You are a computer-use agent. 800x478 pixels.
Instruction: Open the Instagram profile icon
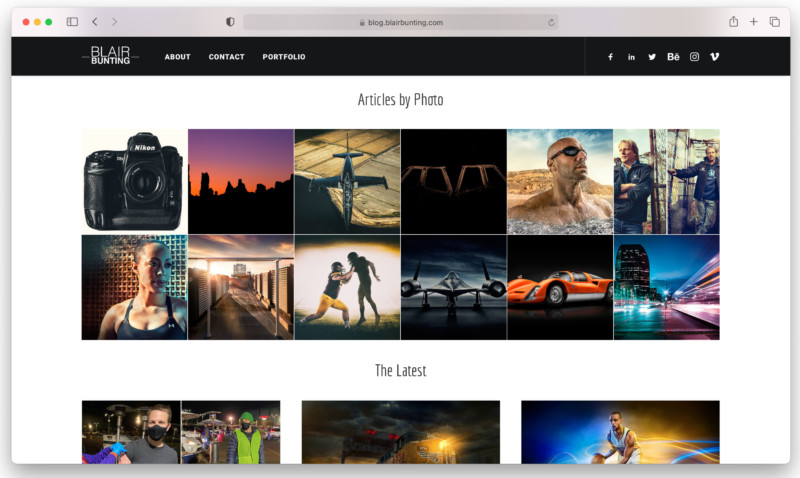tap(694, 57)
